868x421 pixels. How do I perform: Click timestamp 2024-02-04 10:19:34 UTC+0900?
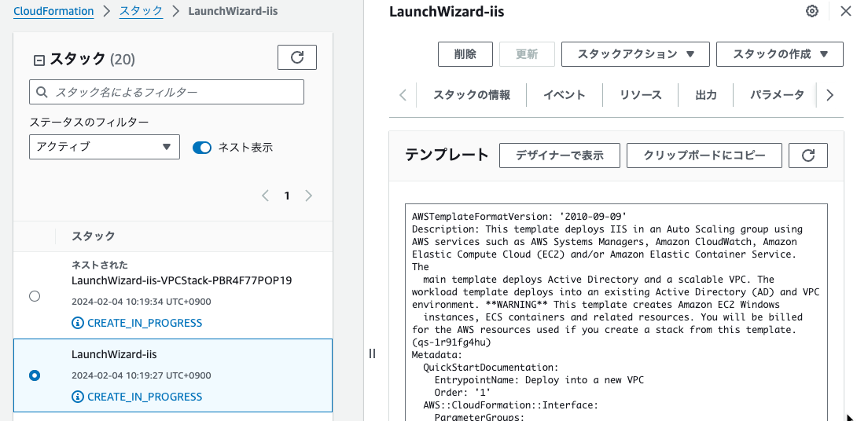pyautogui.click(x=142, y=302)
